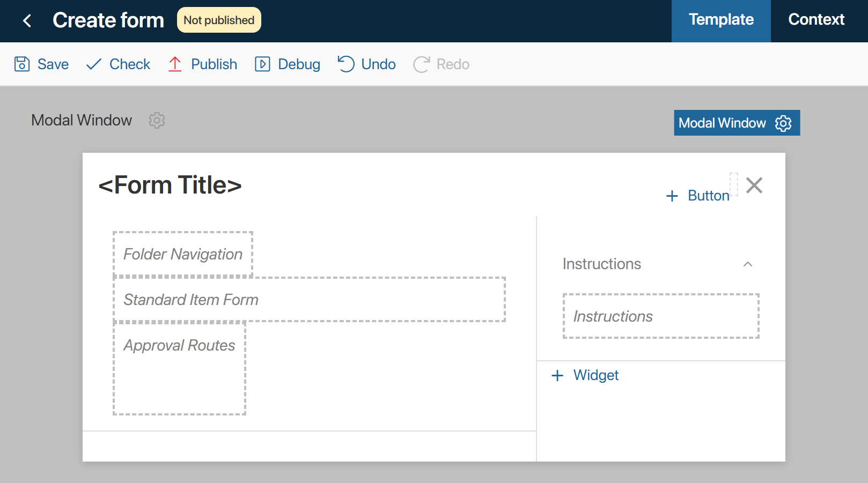The height and width of the screenshot is (483, 868).
Task: Close the modal window with the X
Action: tap(754, 185)
